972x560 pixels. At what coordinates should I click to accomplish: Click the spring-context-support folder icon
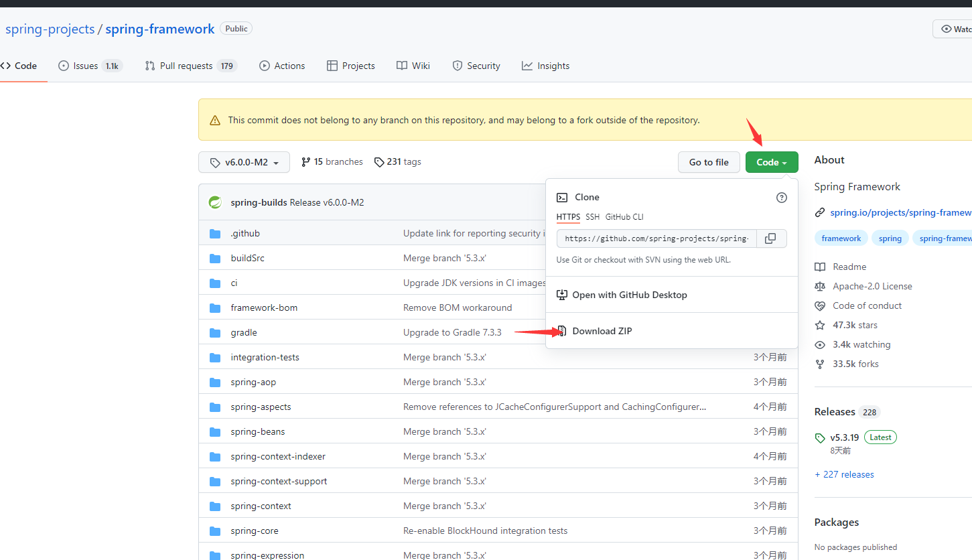(215, 482)
